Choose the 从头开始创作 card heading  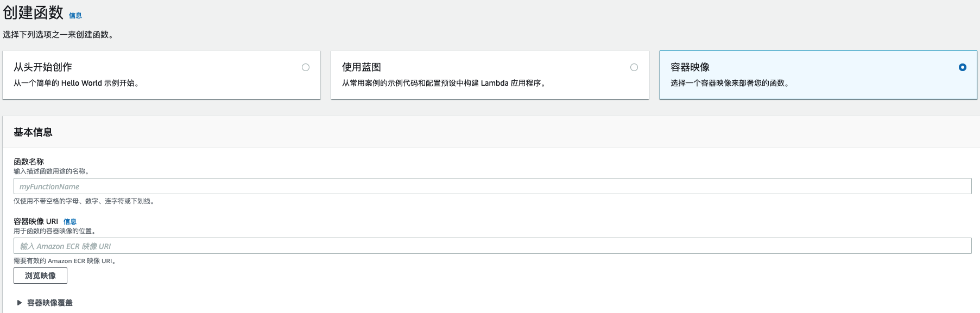(43, 67)
